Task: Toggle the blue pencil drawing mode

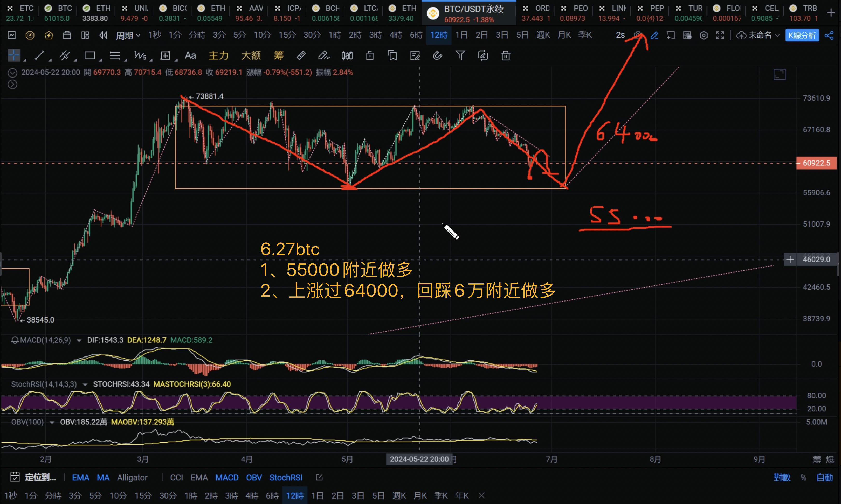Action: tap(654, 35)
